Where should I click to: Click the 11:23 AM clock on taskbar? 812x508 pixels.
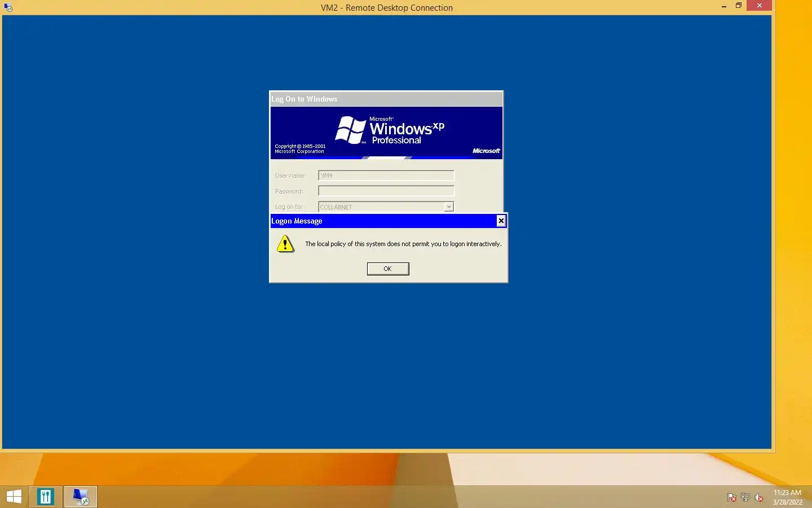[787, 493]
